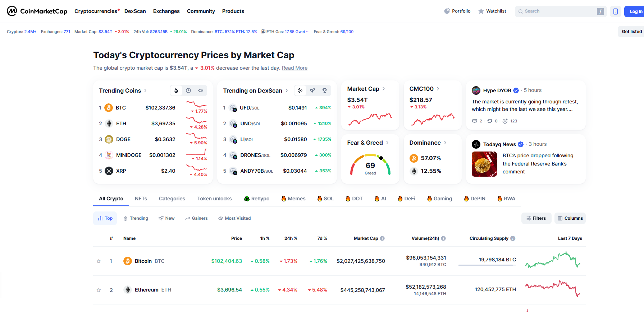Star Ethereum to add to watchlist

(99, 290)
